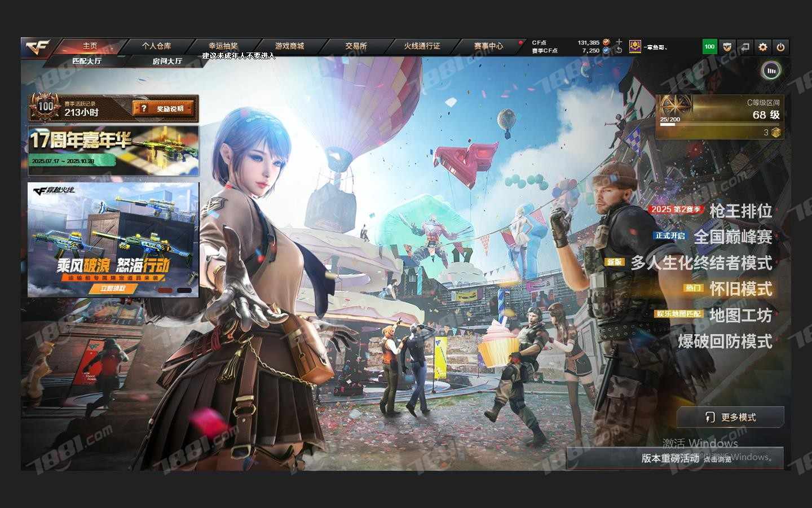Select the 多人生化终结者模式

(x=701, y=263)
